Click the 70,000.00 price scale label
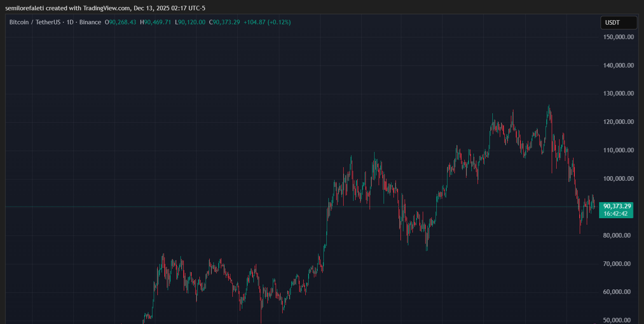644x324 pixels. point(616,264)
